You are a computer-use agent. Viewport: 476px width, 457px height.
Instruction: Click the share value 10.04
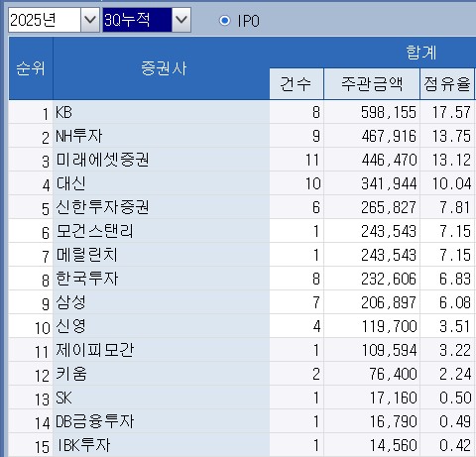pos(451,183)
